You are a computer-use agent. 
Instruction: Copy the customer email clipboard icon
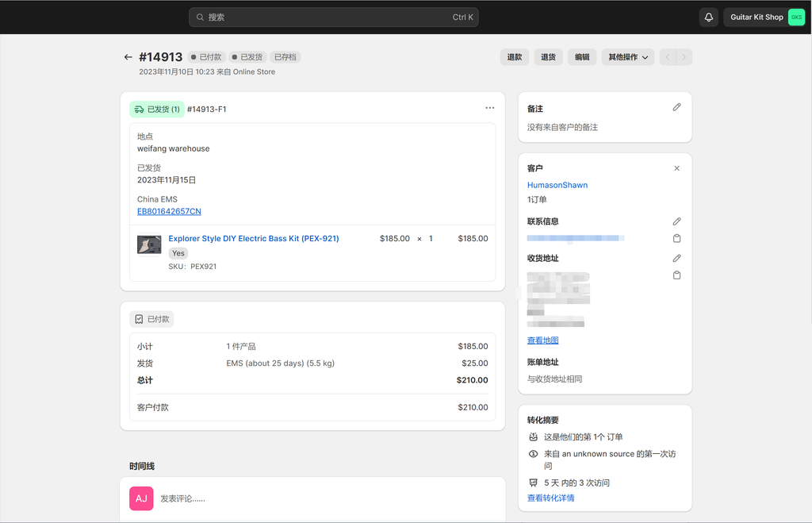(676, 238)
